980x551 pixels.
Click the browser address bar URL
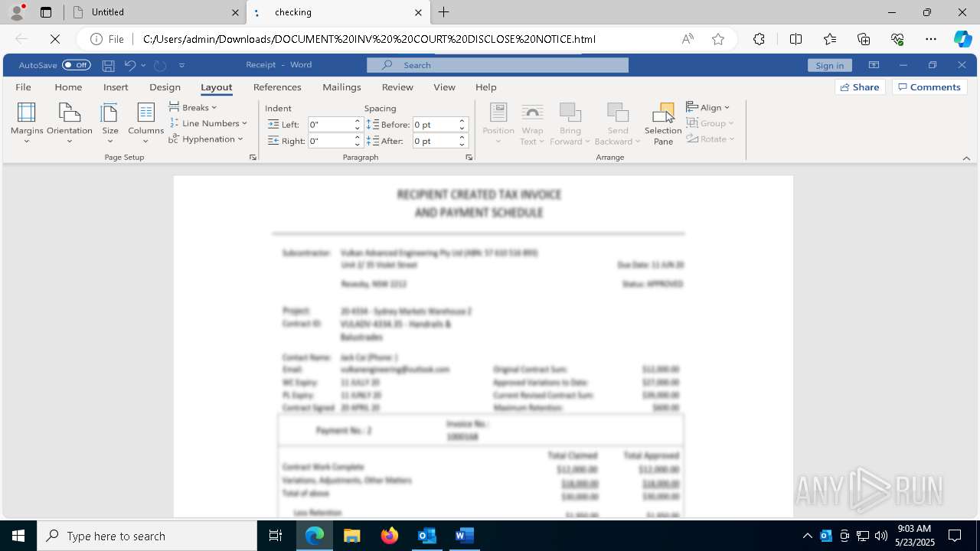click(x=369, y=39)
